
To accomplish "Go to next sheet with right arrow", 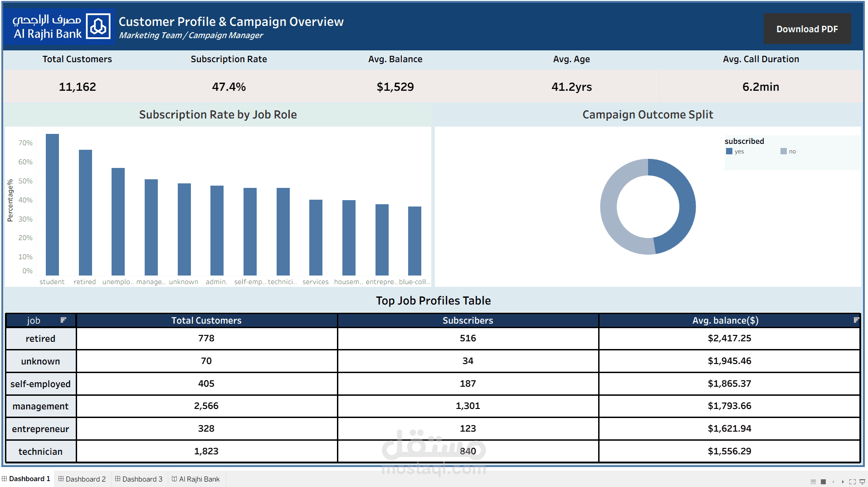I will (x=843, y=482).
